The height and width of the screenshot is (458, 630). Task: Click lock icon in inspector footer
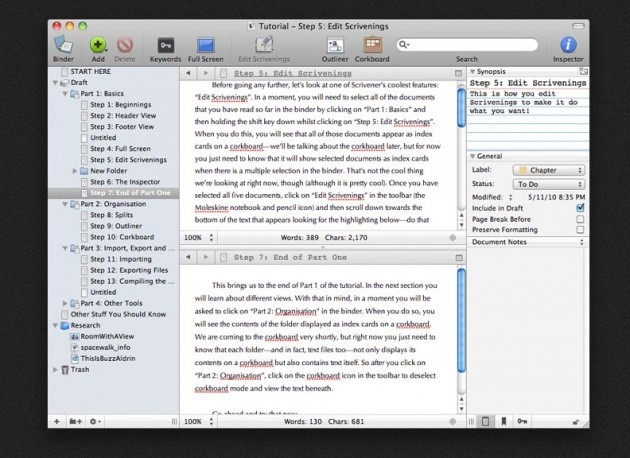pos(576,422)
